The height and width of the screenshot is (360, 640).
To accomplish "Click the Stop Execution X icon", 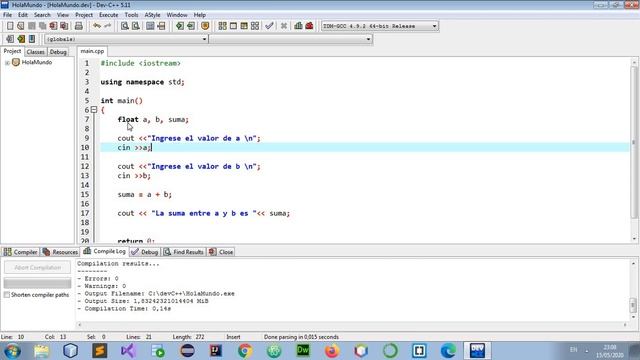I will click(x=284, y=26).
